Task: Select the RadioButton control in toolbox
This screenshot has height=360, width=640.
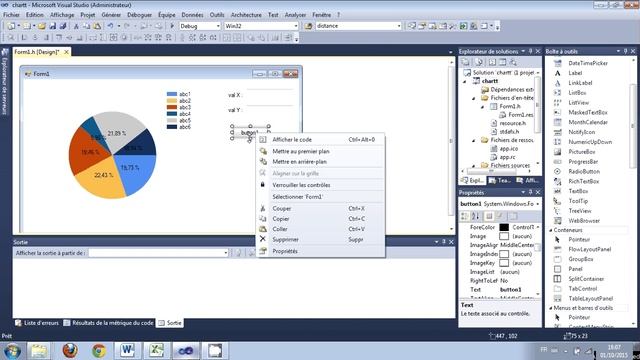Action: click(584, 171)
